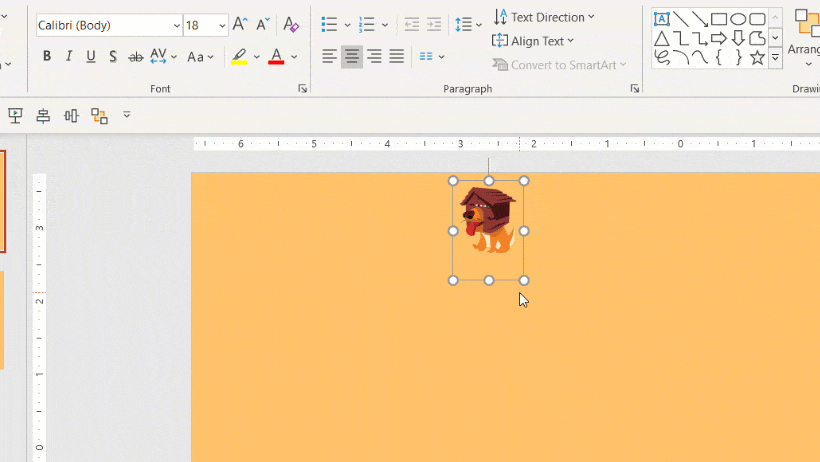820x462 pixels.
Task: Open Columns options dropdown
Action: click(432, 56)
